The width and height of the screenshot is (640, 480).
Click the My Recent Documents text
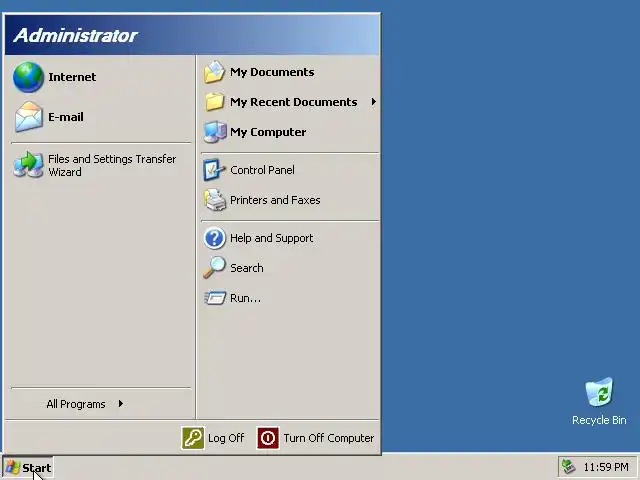294,102
